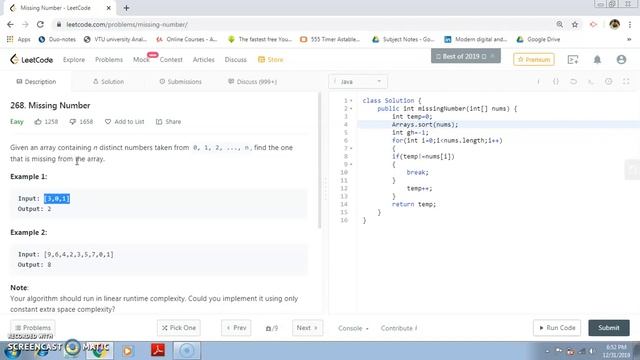
Task: Show more bookmarks with the overflow chevron
Action: [x=629, y=40]
